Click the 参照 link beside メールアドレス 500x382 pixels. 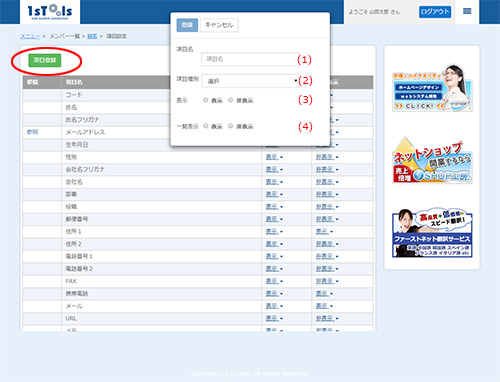pyautogui.click(x=32, y=132)
